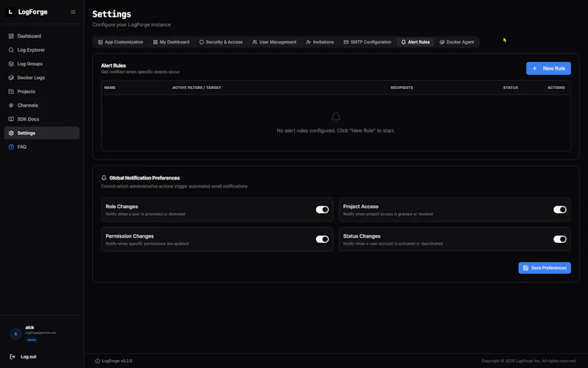
Task: Click the Docker Logs cube icon
Action: 11,78
